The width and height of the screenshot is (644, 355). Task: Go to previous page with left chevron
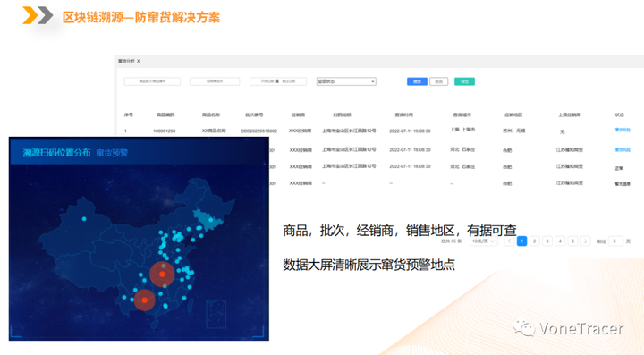509,241
